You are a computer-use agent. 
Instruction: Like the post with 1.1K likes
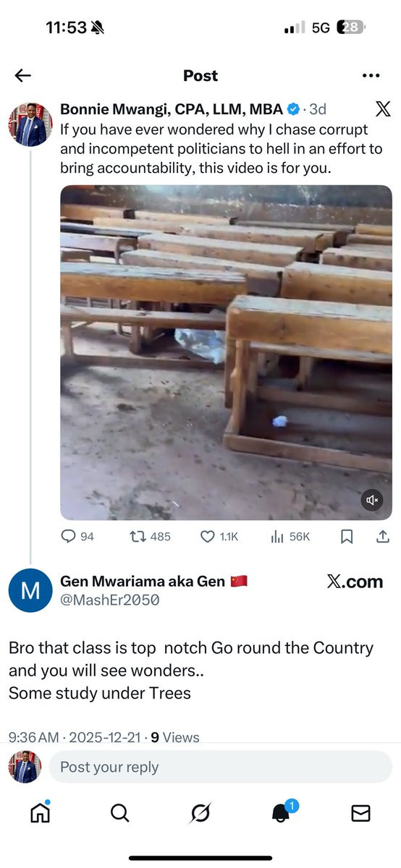(x=219, y=536)
